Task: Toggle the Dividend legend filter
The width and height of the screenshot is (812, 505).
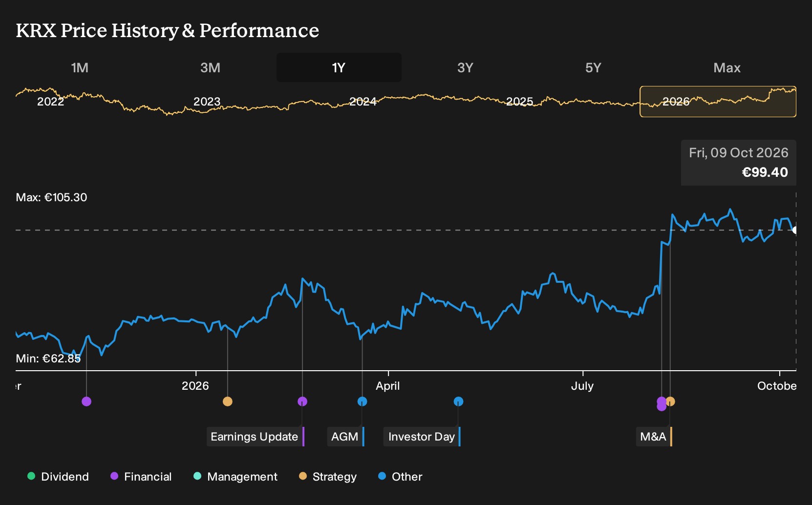Action: tap(58, 477)
